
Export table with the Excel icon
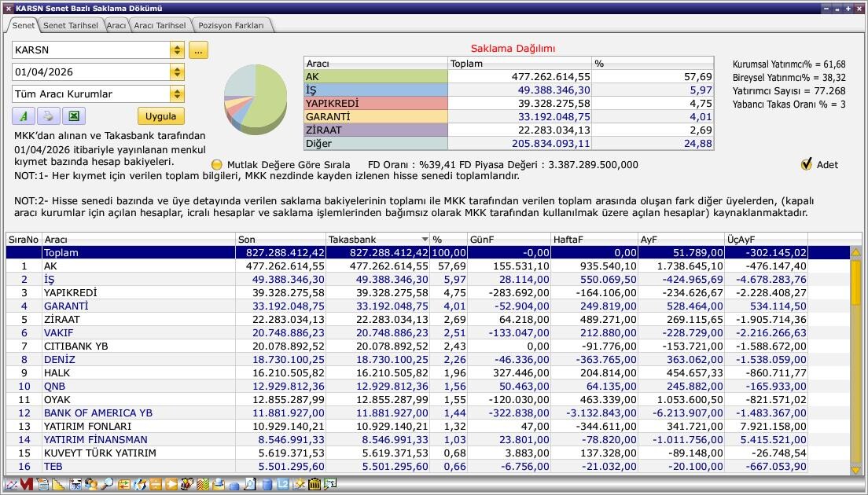click(73, 116)
